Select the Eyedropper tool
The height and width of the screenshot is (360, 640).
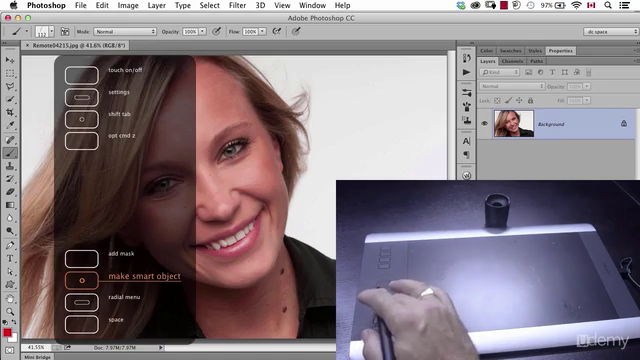[10, 125]
